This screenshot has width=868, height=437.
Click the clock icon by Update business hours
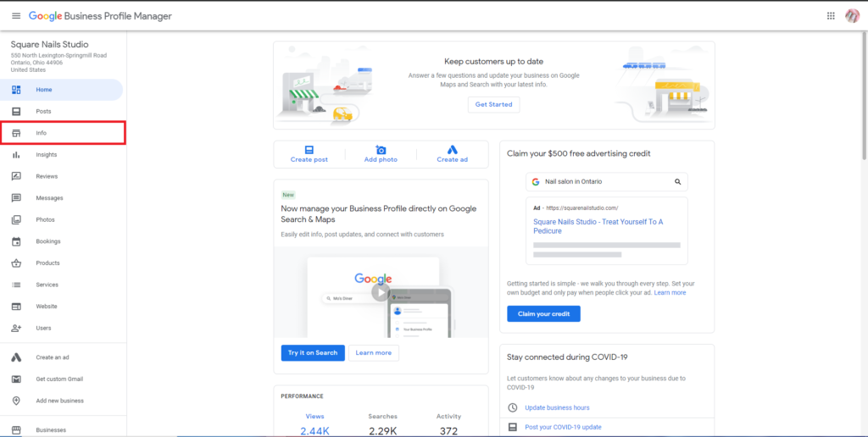513,407
